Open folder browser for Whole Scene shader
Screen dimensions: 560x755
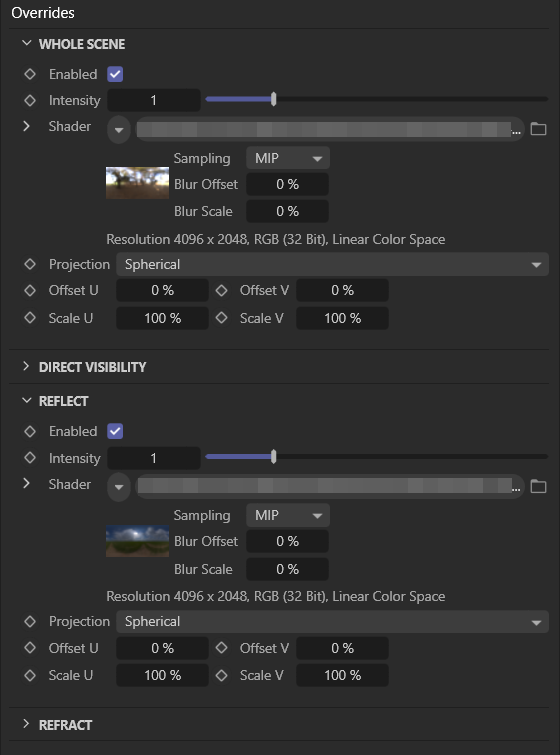click(x=538, y=129)
